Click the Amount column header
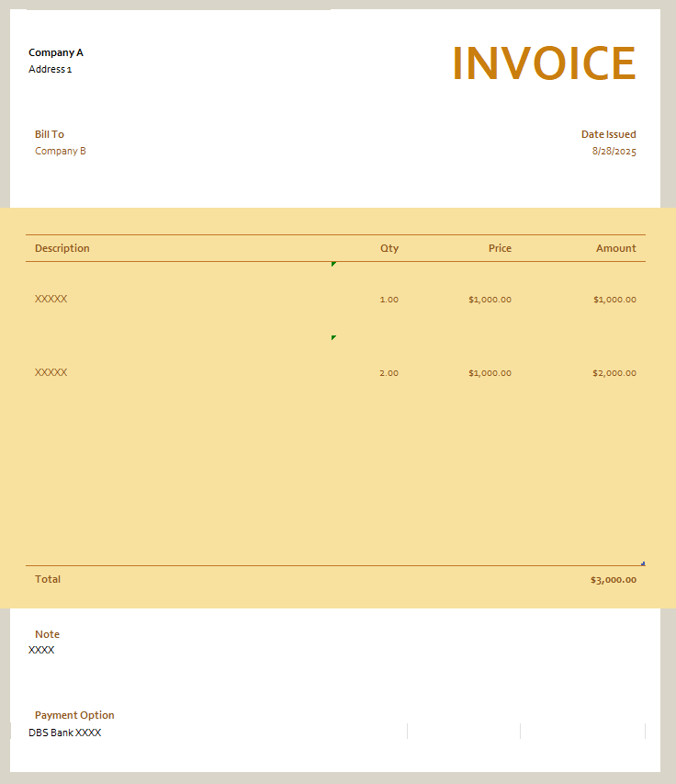The height and width of the screenshot is (784, 676). click(615, 248)
